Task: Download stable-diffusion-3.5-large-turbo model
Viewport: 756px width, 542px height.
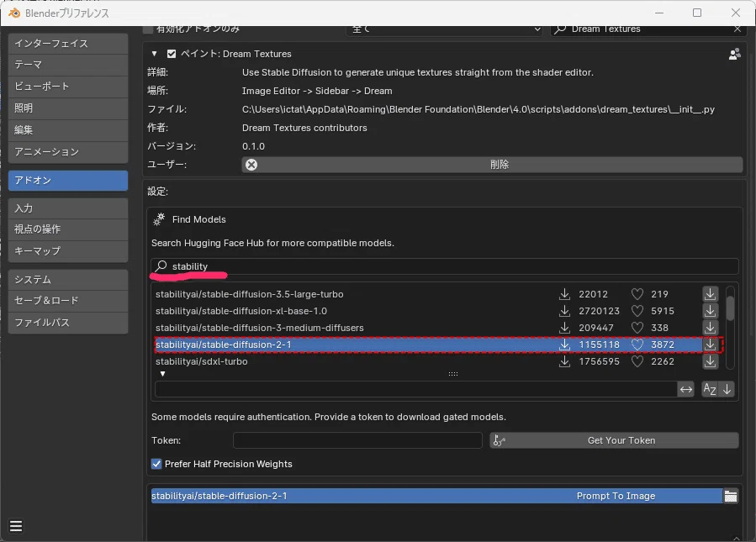Action: [x=710, y=294]
